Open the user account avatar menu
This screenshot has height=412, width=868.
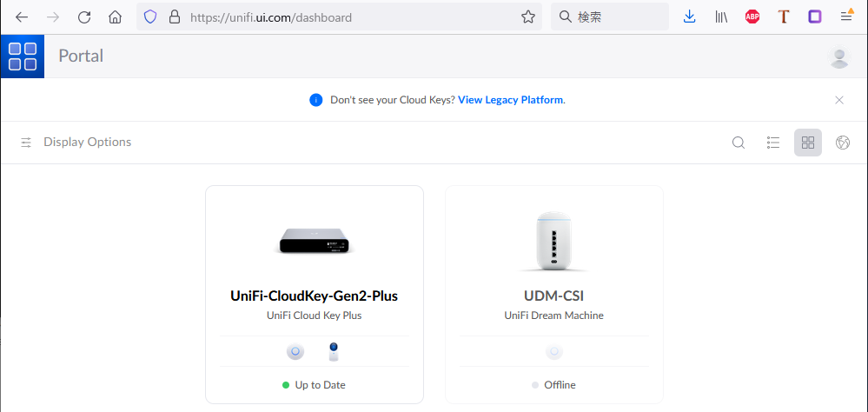(x=839, y=57)
